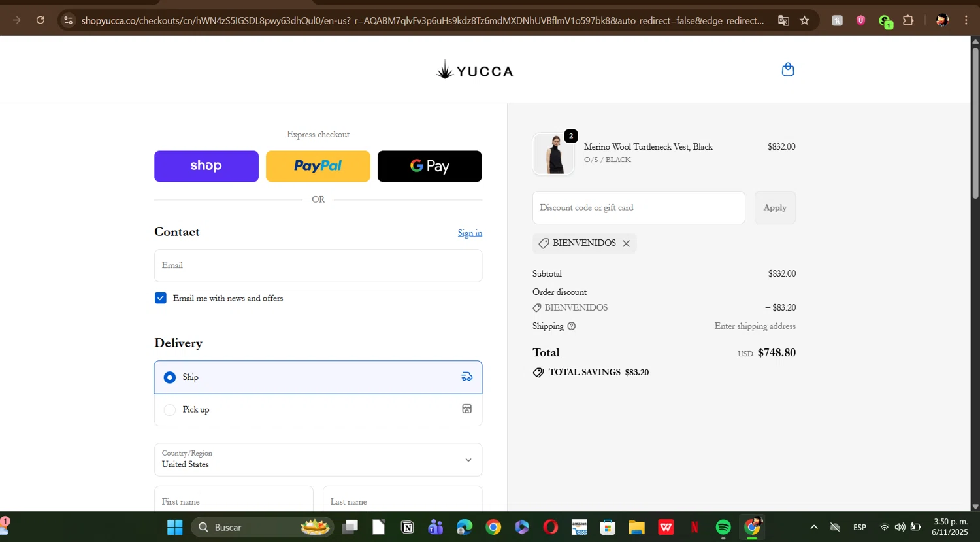Click the address bar URL
The image size is (980, 542).
coord(422,20)
